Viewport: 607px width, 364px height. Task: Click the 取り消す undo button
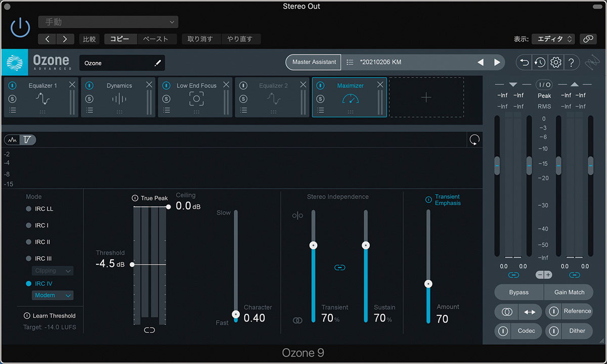tap(200, 39)
